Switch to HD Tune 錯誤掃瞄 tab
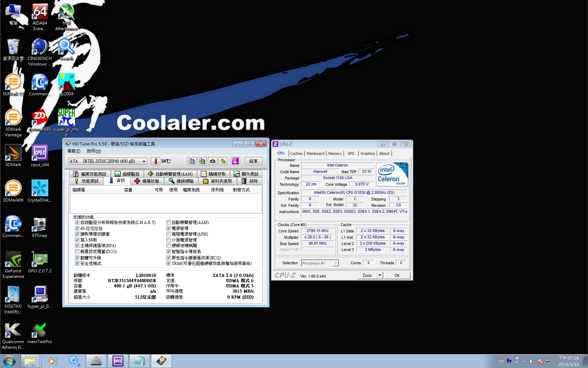588x368 pixels. pyautogui.click(x=181, y=181)
